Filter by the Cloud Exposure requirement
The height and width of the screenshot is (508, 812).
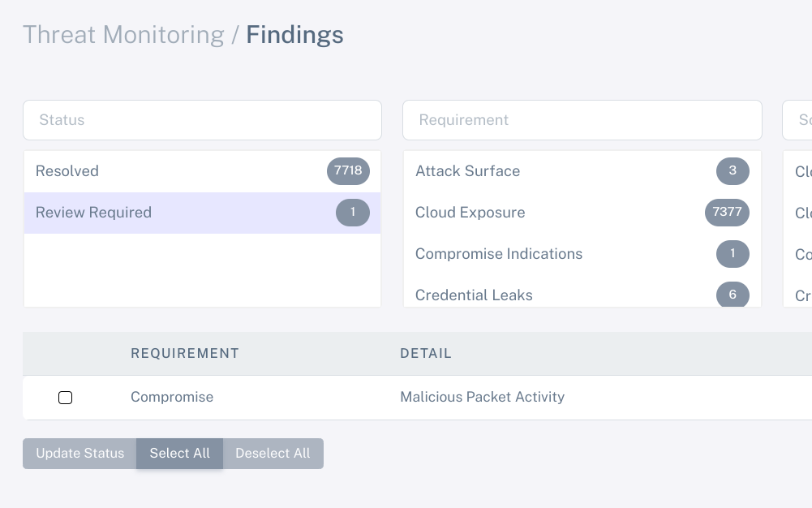pyautogui.click(x=582, y=213)
